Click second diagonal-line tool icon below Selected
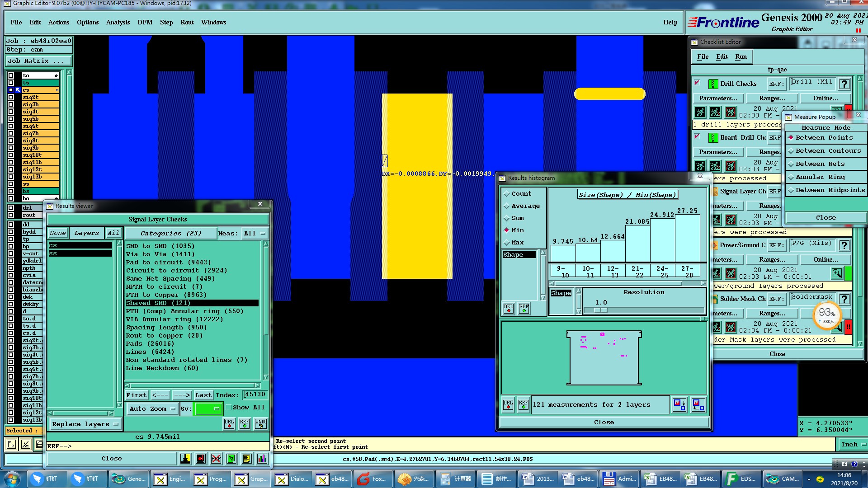This screenshot has height=488, width=868. pyautogui.click(x=26, y=444)
